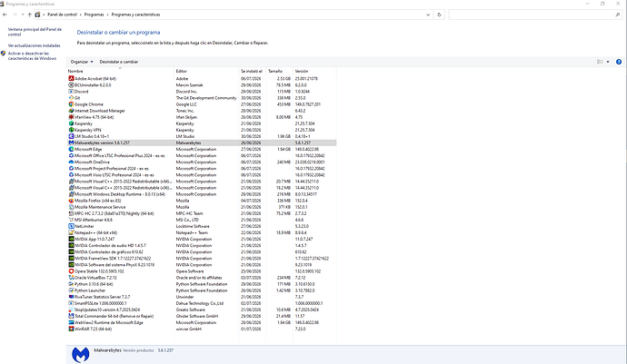Expand the view options dropdown arrow
The height and width of the screenshot is (364, 627).
tap(608, 62)
